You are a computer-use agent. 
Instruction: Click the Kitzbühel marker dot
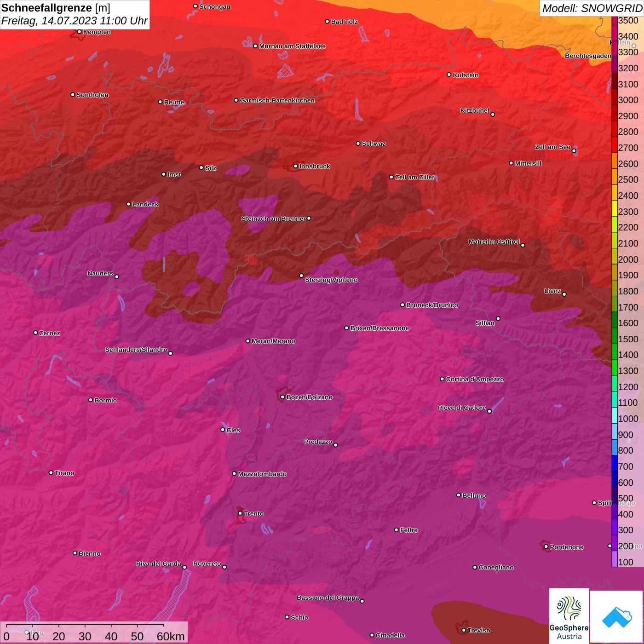point(493,115)
